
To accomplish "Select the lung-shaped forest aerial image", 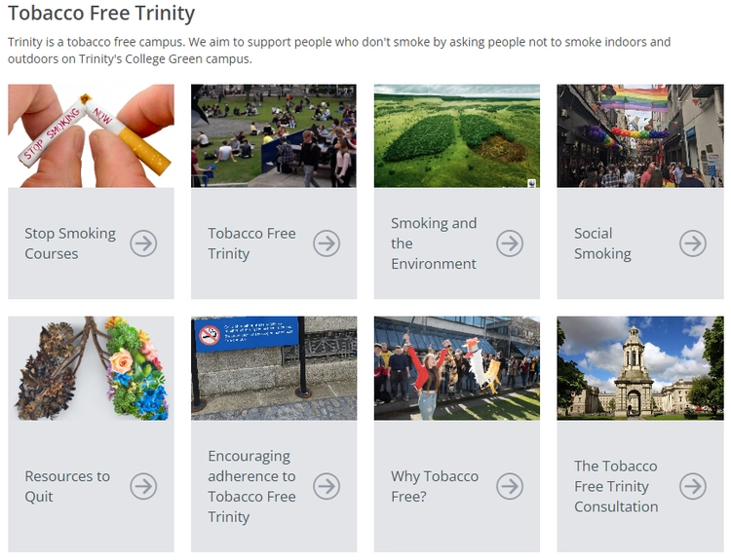I will 456,135.
